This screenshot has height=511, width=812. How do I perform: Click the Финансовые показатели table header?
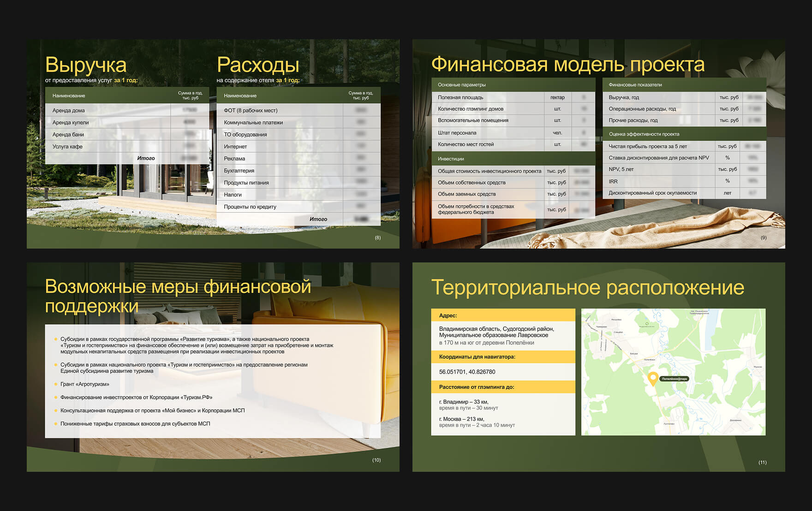[684, 84]
